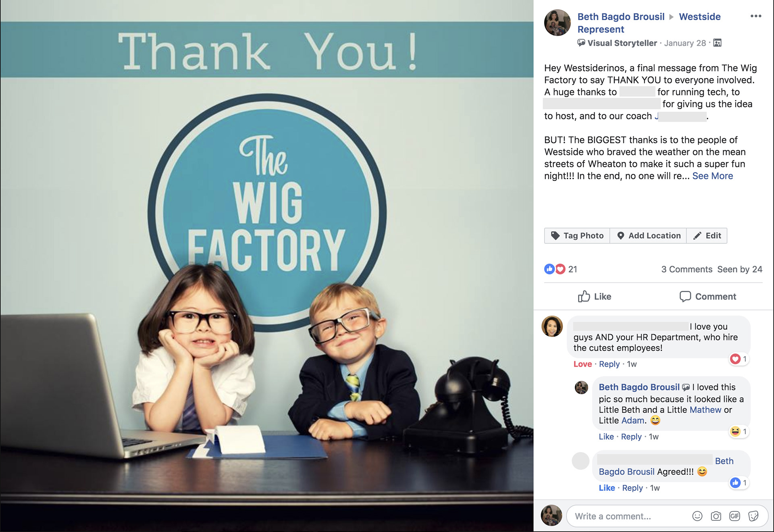Expand the post text with See More

[712, 176]
